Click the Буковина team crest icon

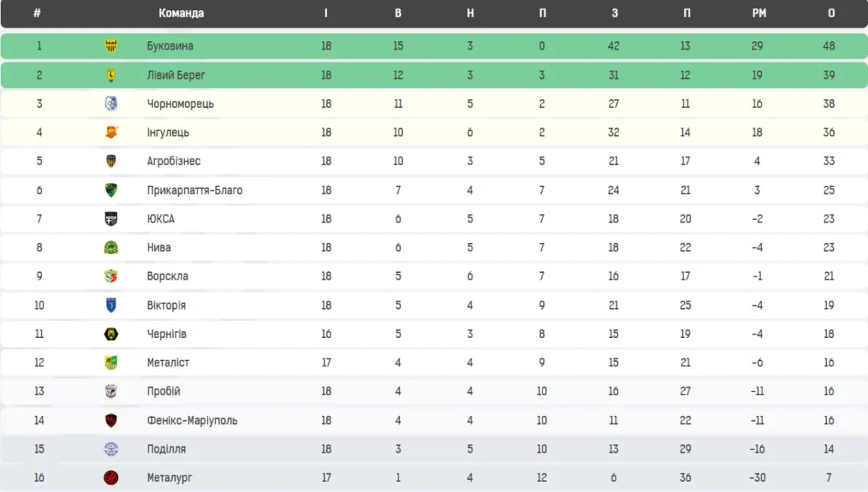(x=111, y=46)
